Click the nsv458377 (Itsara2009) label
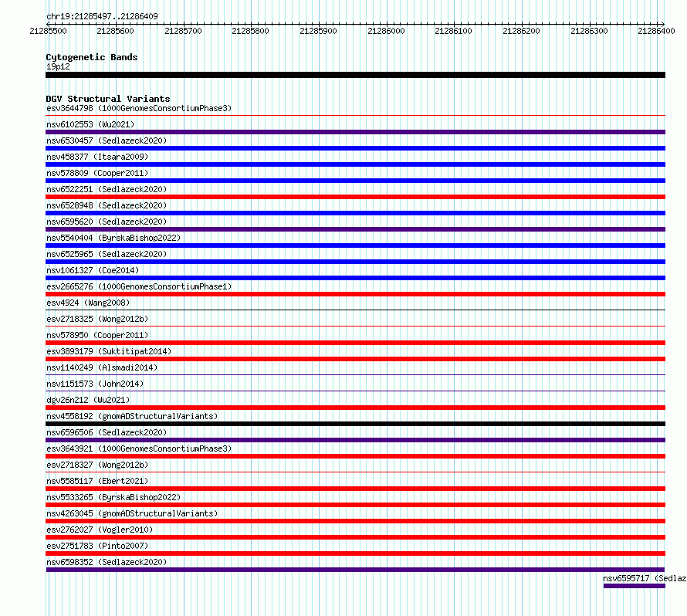 pos(97,157)
